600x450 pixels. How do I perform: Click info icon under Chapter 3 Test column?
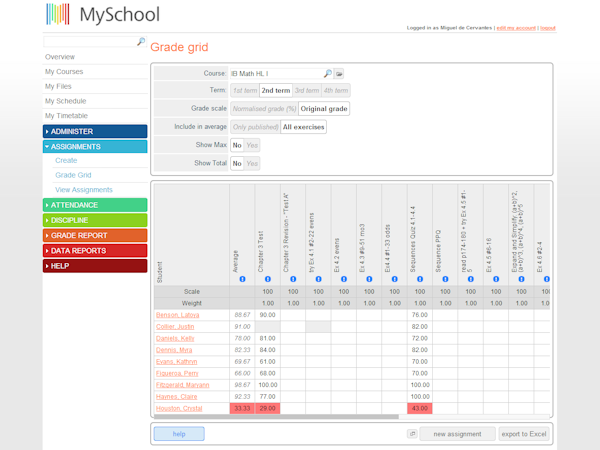267,279
